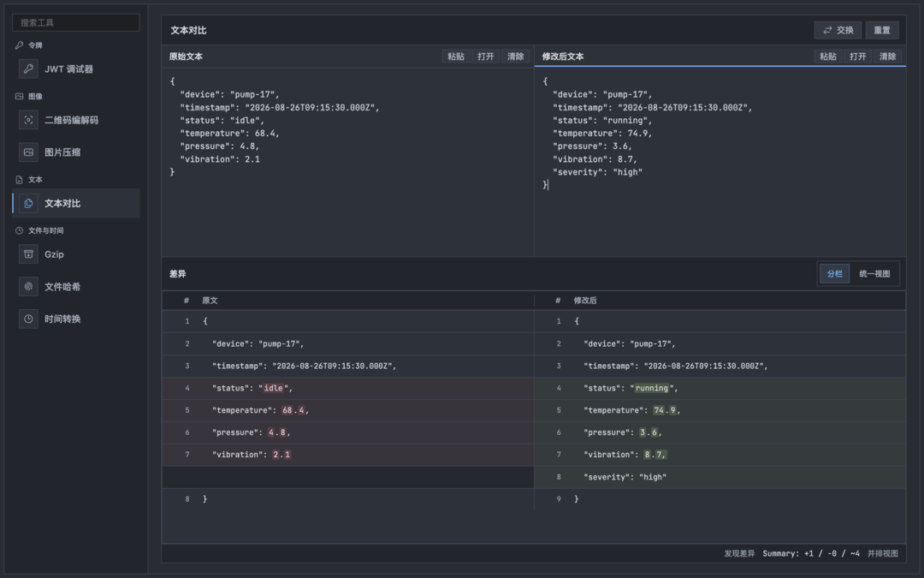Switch diff to 统一视图 unified view

click(874, 274)
